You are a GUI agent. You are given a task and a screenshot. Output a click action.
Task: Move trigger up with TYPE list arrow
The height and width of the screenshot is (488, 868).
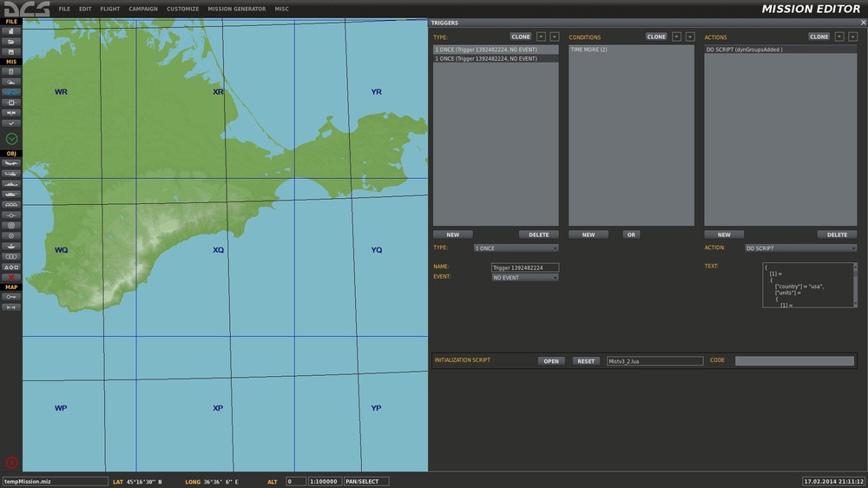click(x=541, y=37)
